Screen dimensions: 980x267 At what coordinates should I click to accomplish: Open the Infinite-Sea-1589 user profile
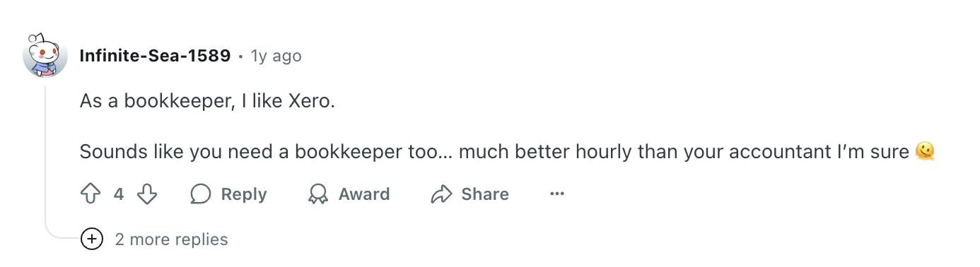pyautogui.click(x=155, y=56)
